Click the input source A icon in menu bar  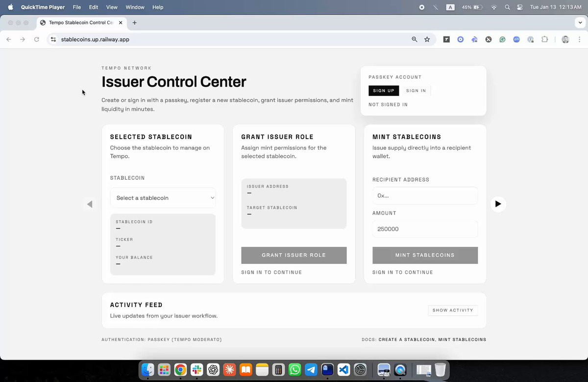(x=450, y=7)
